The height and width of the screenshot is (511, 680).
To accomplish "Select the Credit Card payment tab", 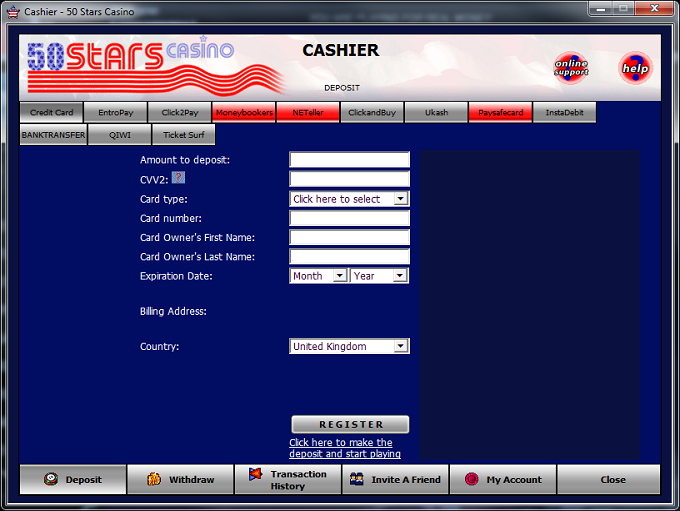I will coord(51,112).
